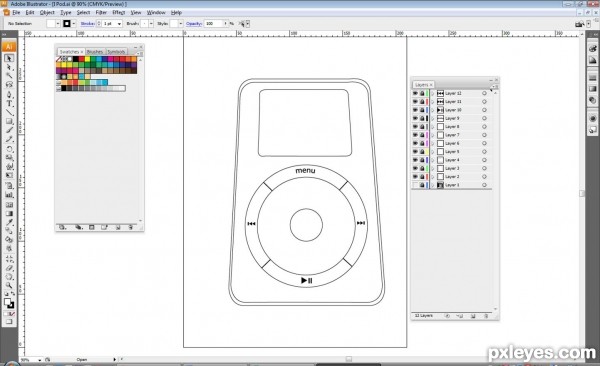
Task: Open the Fill color dropdown in control bar
Action: pyautogui.click(x=58, y=23)
